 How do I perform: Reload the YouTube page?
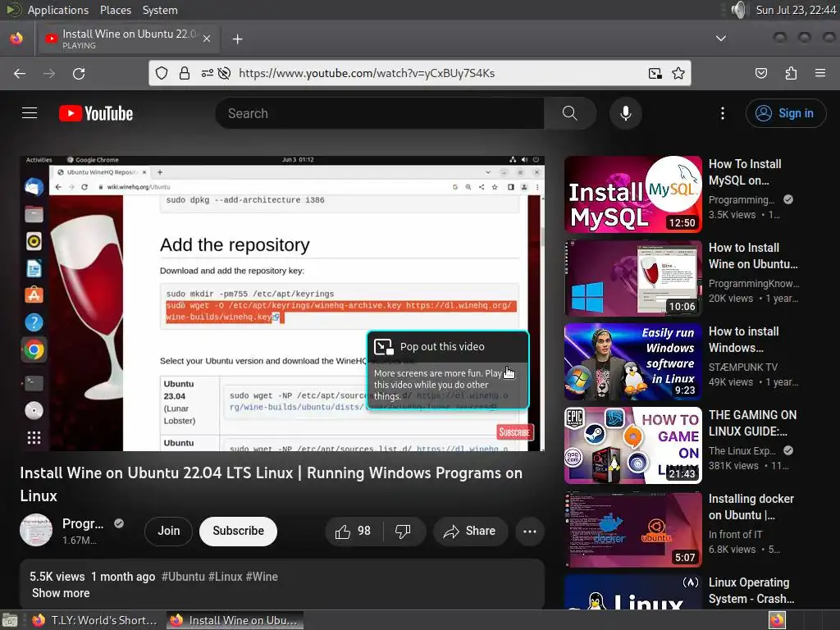coord(79,73)
